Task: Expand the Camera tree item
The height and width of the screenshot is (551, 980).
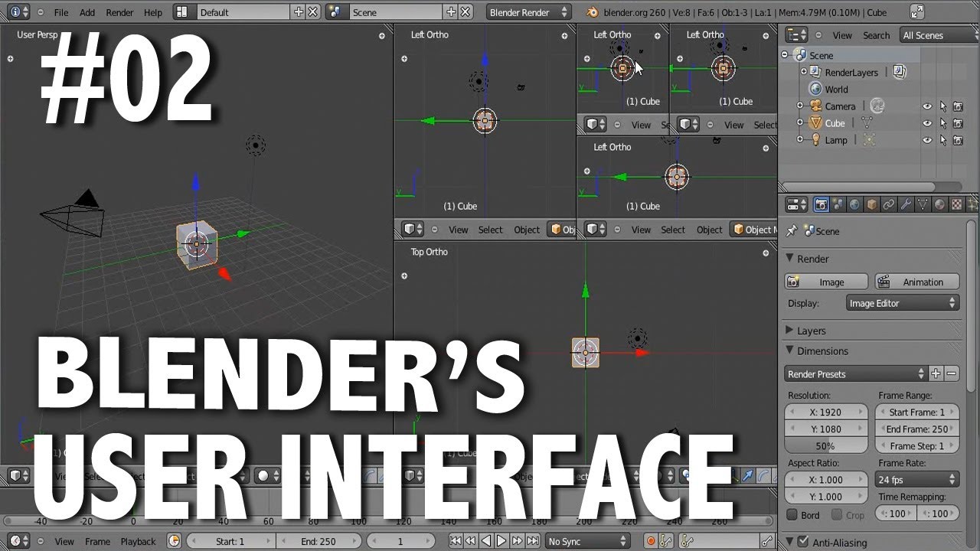Action: (800, 106)
